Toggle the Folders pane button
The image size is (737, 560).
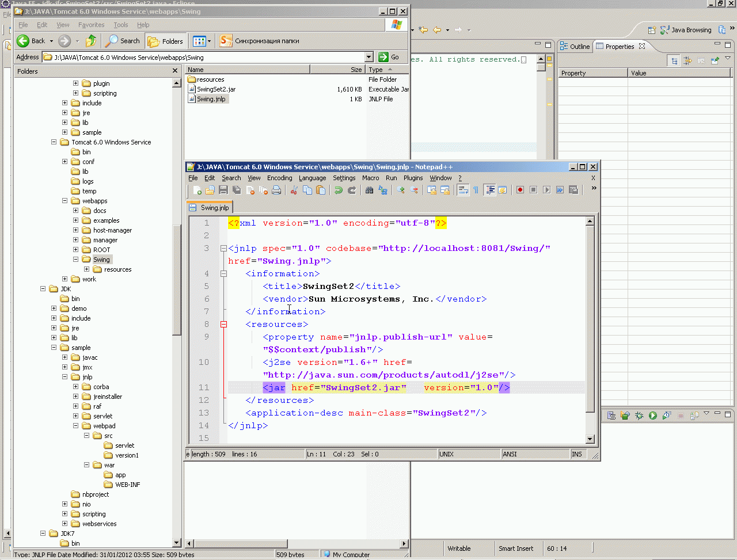[165, 41]
